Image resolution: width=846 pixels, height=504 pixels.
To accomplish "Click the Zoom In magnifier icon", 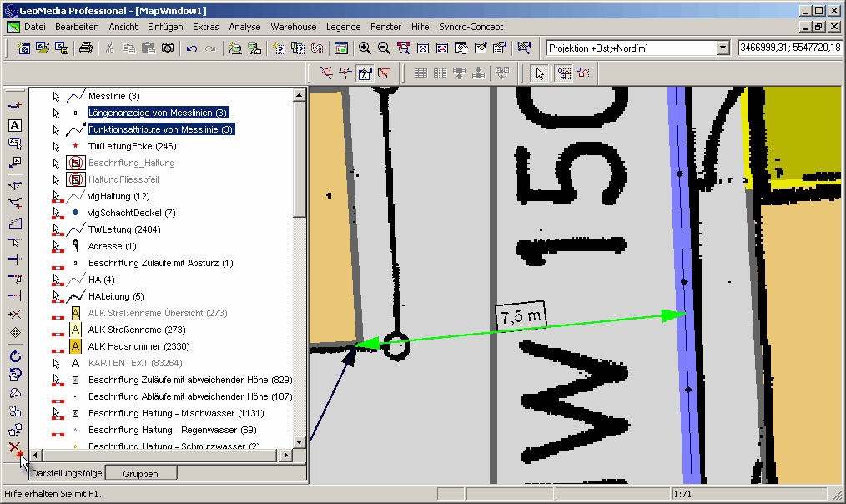I will 365,48.
